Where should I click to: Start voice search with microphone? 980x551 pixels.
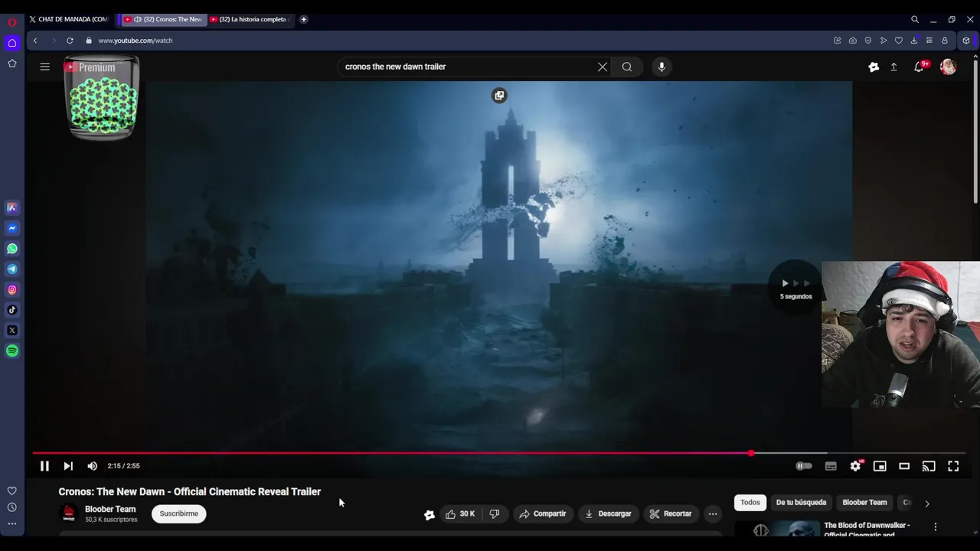[x=661, y=67]
